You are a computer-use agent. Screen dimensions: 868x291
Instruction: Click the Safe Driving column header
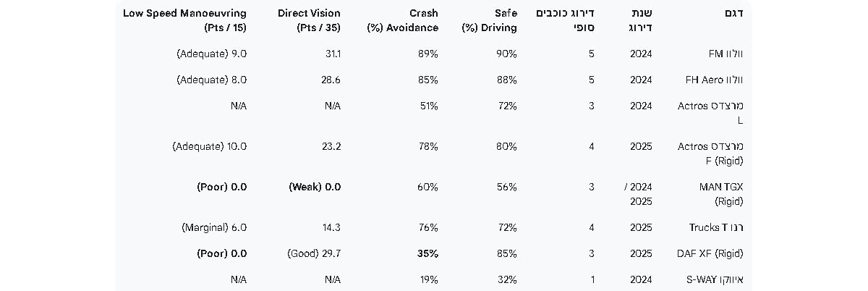(x=490, y=20)
